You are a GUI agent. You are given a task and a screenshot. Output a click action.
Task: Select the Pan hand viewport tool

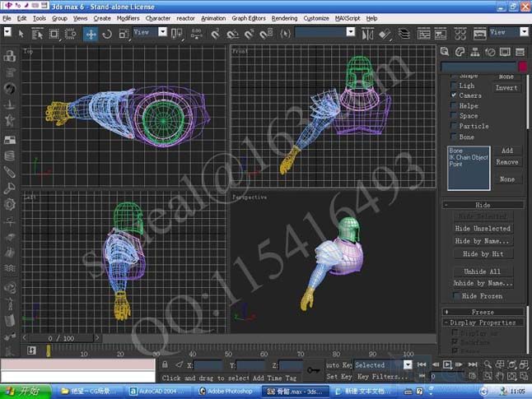coord(499,376)
